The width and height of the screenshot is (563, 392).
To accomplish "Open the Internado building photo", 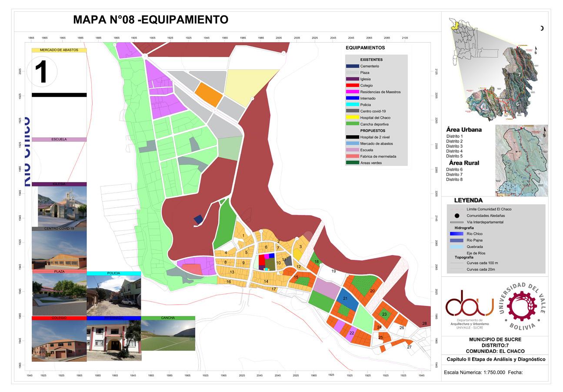I will (114, 341).
